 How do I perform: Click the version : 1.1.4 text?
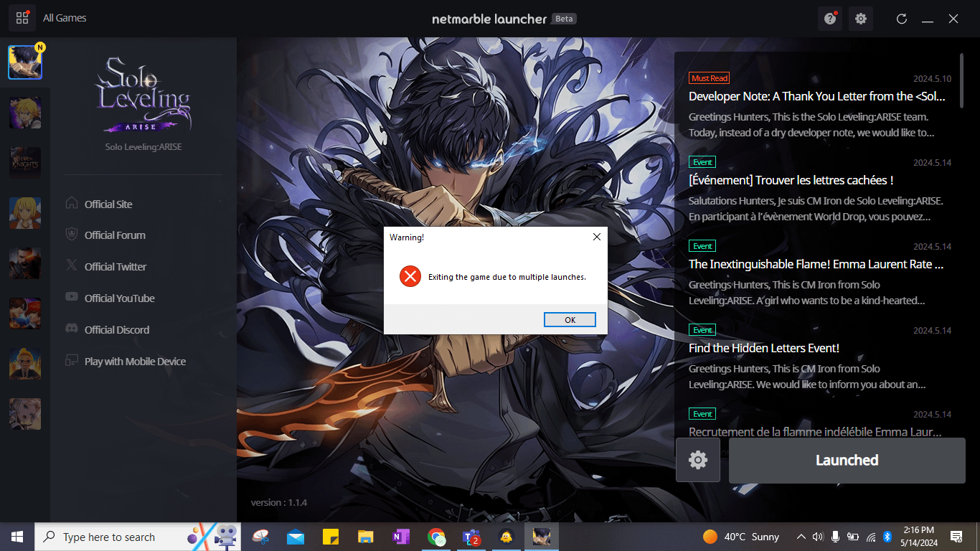coord(279,502)
